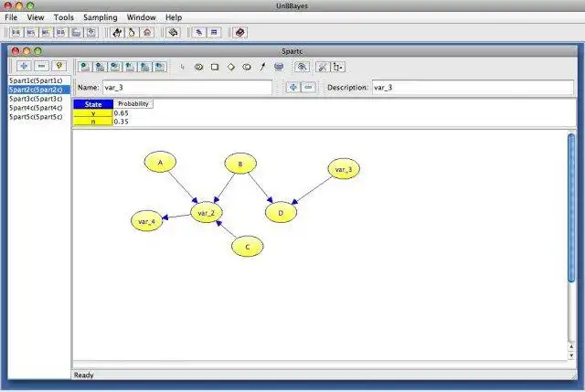Click the printer icon in the network toolbar
This screenshot has width=585, height=392.
click(279, 67)
